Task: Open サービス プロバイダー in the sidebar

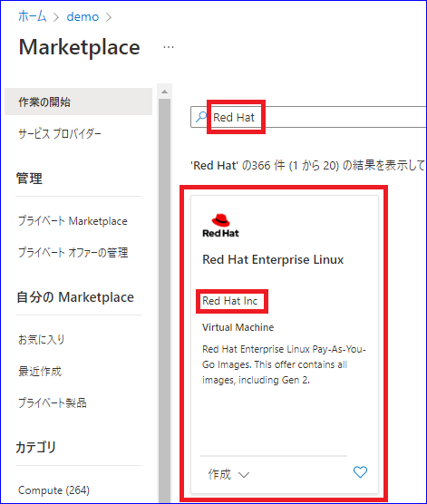Action: pyautogui.click(x=60, y=133)
